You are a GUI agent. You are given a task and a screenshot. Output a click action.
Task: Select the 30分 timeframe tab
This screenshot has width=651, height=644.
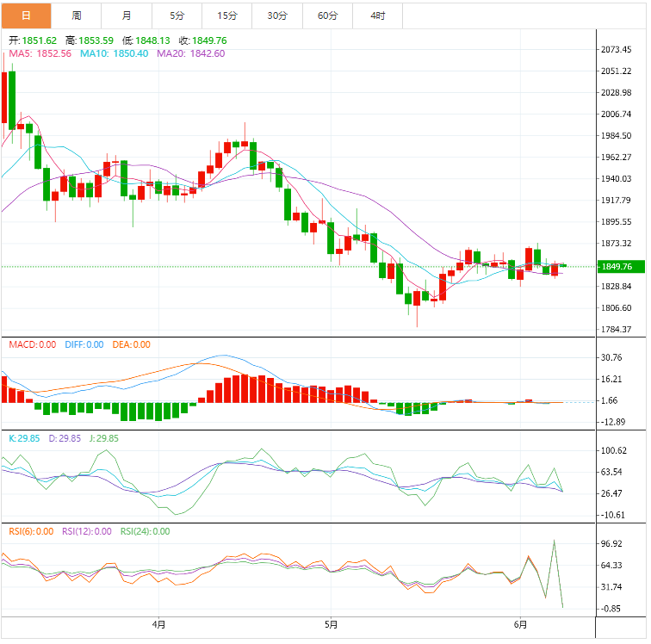point(277,15)
